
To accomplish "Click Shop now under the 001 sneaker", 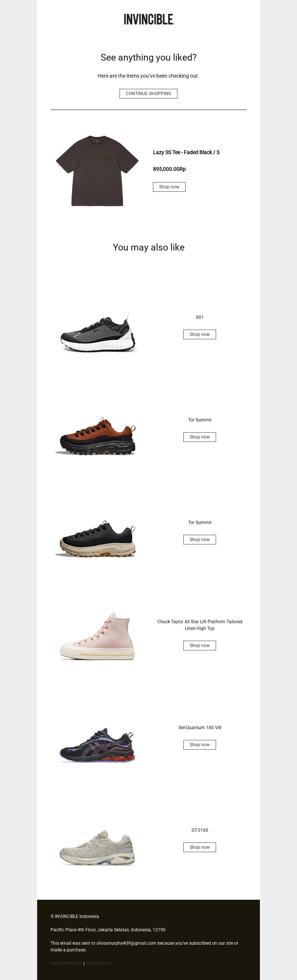I will (200, 334).
